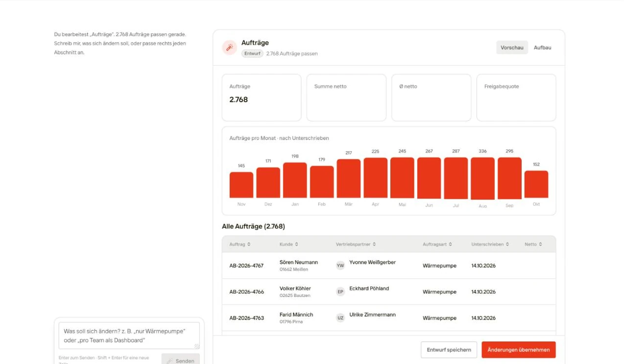Click Wärmepumpe in the Sören Neumann row
The image size is (624, 364).
click(x=439, y=266)
